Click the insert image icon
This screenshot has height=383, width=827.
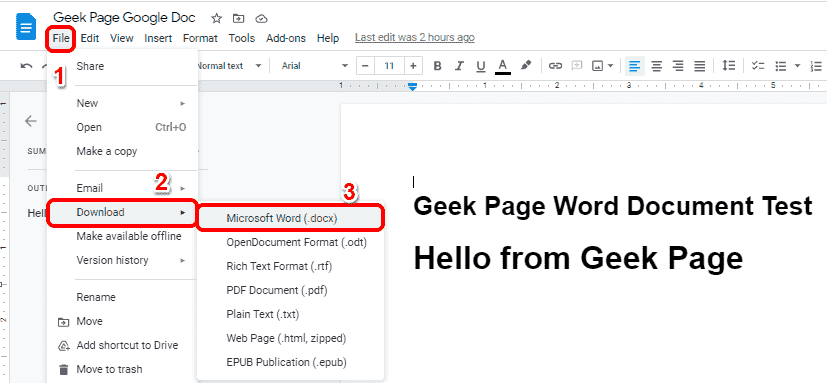tap(598, 66)
